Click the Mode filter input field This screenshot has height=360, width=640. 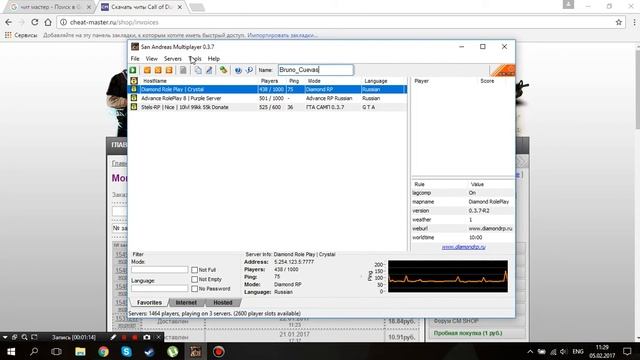point(160,270)
